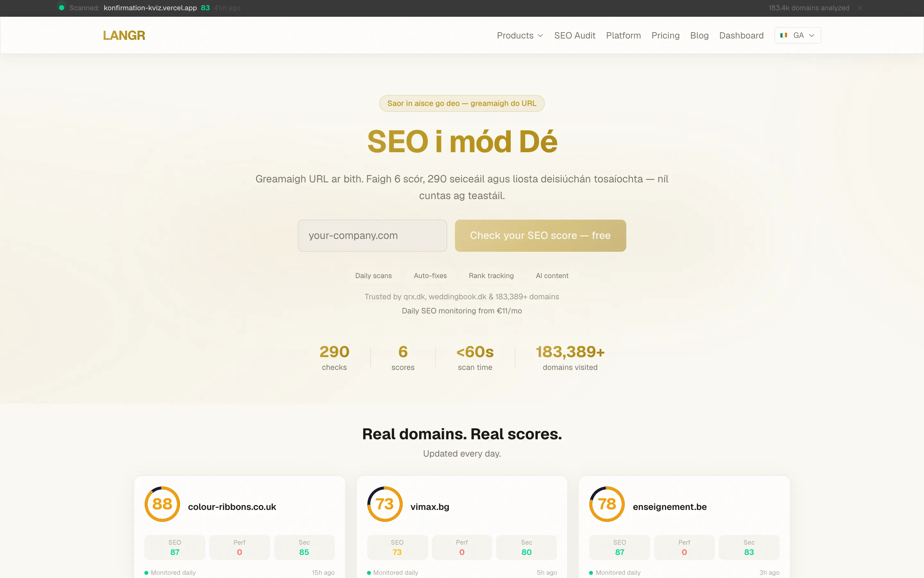The width and height of the screenshot is (924, 578).
Task: Click SEO 87 tile on enseignement.be card
Action: (620, 547)
